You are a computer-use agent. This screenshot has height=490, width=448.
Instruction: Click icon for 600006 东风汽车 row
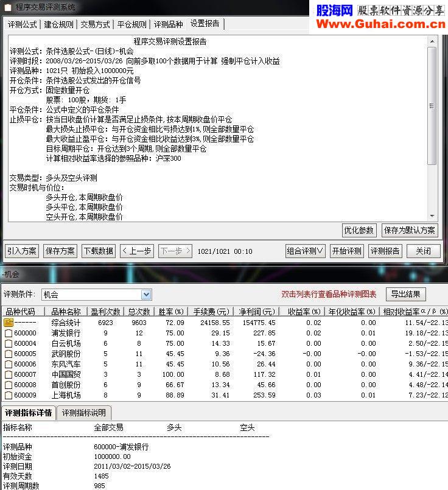9,364
